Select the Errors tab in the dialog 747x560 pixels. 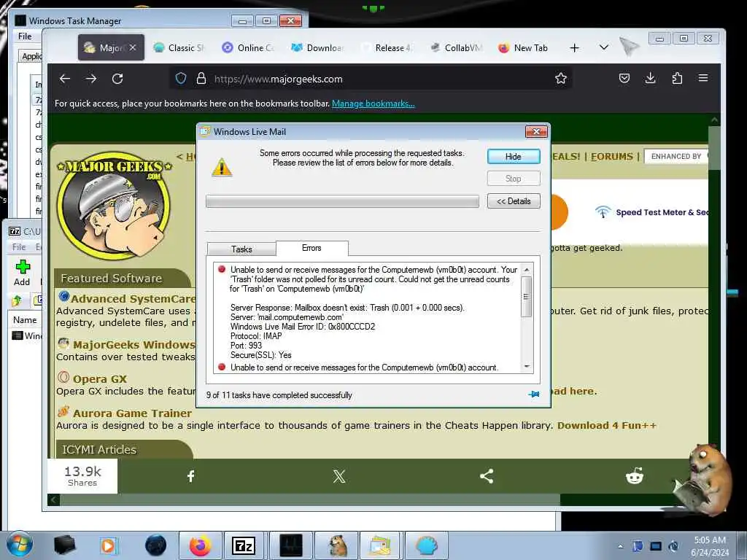[311, 248]
